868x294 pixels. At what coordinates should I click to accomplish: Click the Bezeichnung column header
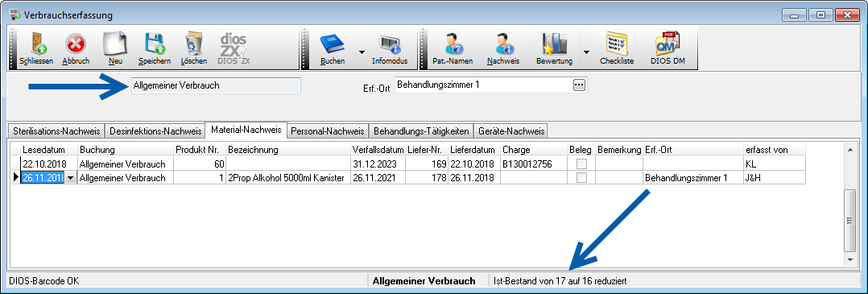288,150
